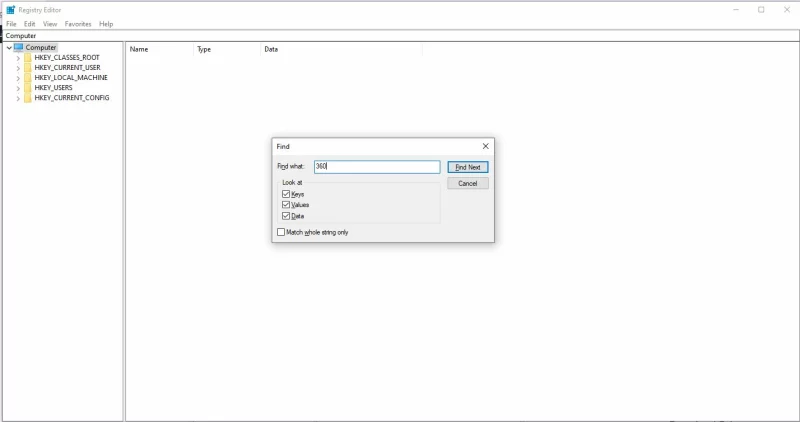Uncheck the Keys checkbox
The width and height of the screenshot is (800, 422).
click(x=286, y=194)
